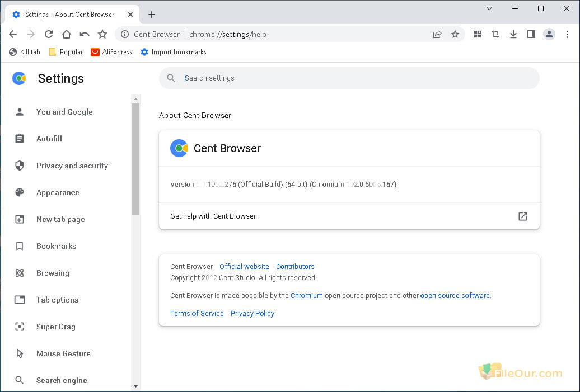Bookmark this page using the address bar star
580x392 pixels.
(455, 34)
